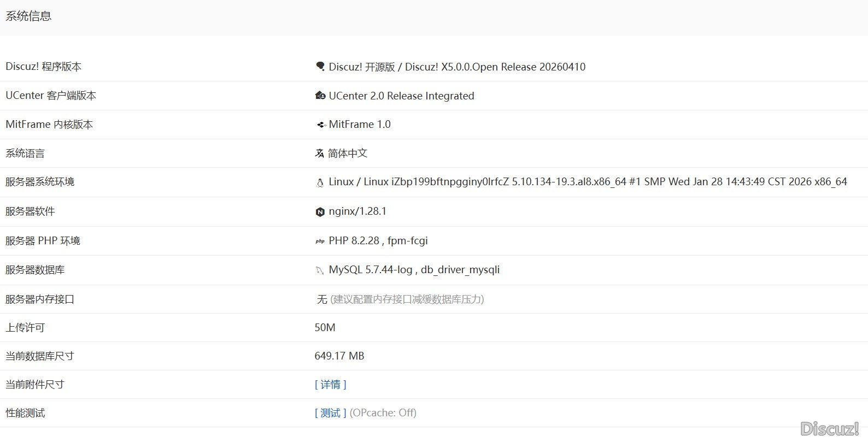868x442 pixels.
Task: Click the 50M upload limit value
Action: [x=325, y=327]
